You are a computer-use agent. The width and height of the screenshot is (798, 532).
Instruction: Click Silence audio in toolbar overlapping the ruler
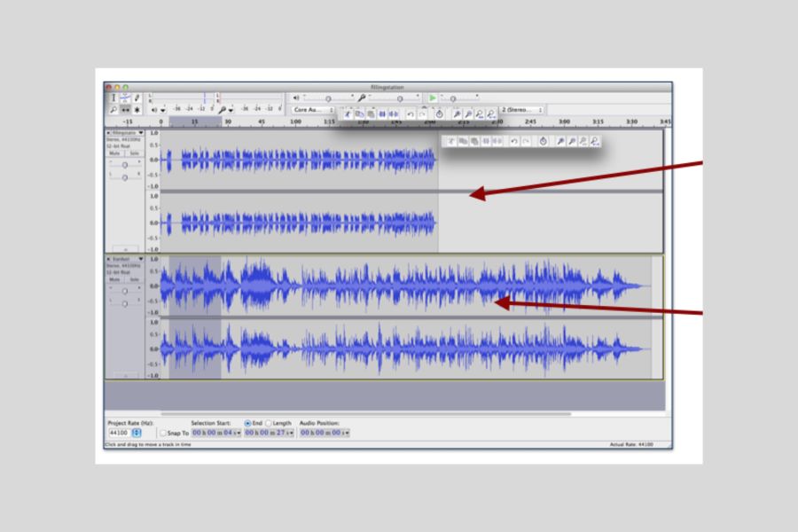point(394,114)
